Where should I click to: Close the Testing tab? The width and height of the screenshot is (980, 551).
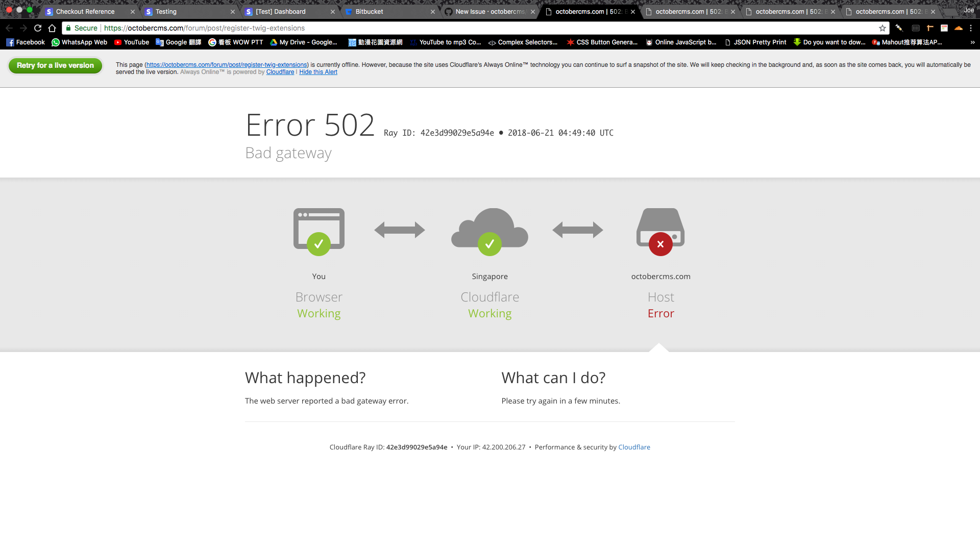pyautogui.click(x=233, y=11)
